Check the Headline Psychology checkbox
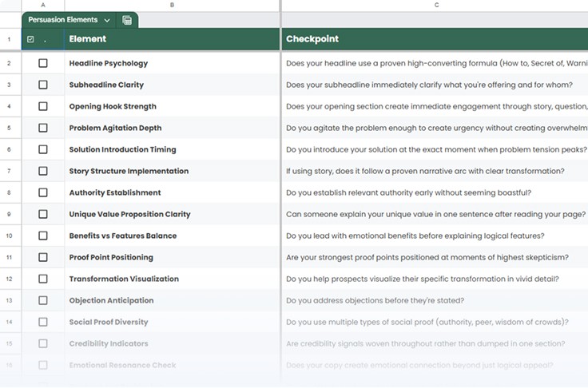Screen dimensions: 588x388 43,63
